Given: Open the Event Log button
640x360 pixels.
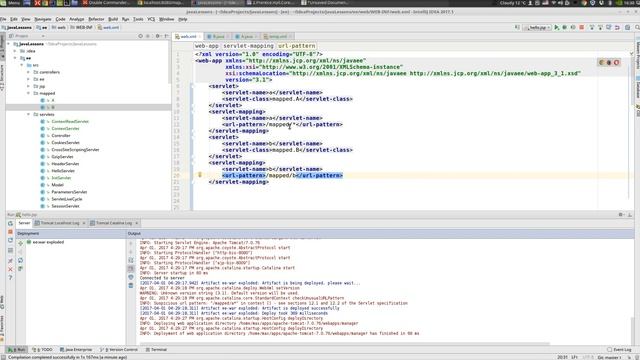Looking at the screenshot, I should [x=620, y=350].
